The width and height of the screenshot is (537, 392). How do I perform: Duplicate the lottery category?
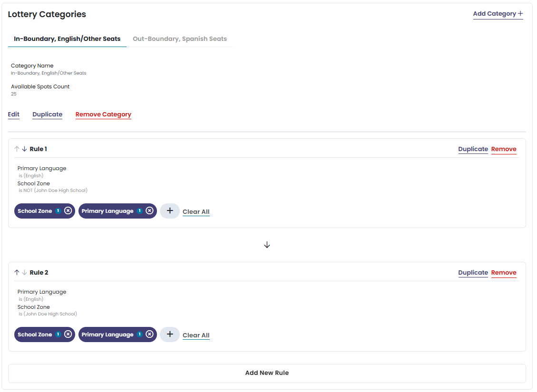coord(47,115)
